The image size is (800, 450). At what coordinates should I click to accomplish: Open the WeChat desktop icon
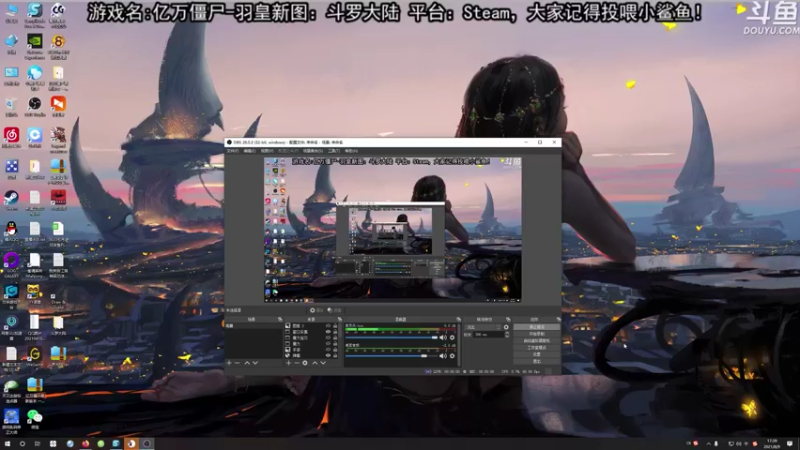35,417
